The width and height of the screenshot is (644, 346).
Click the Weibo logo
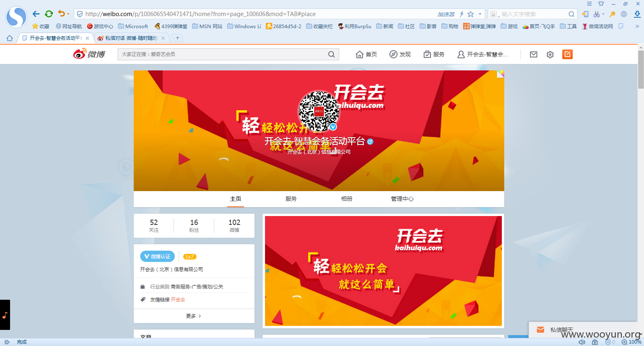(89, 54)
